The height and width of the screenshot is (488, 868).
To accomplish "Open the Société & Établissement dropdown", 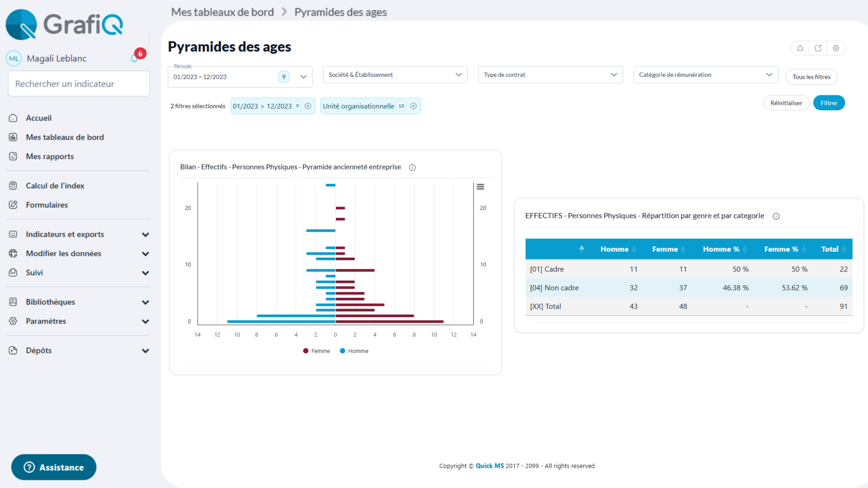I will pyautogui.click(x=395, y=75).
